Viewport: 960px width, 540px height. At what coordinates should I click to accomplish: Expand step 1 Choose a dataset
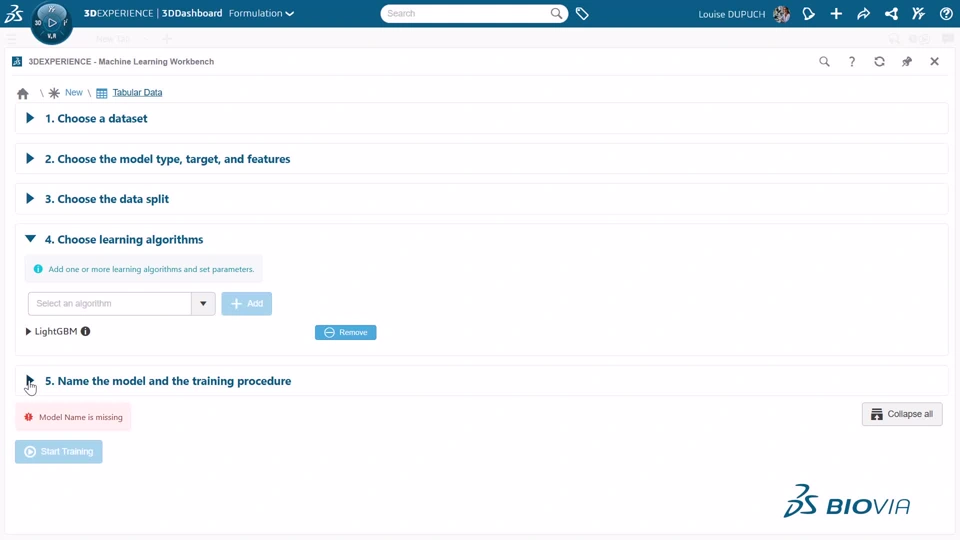pyautogui.click(x=29, y=118)
